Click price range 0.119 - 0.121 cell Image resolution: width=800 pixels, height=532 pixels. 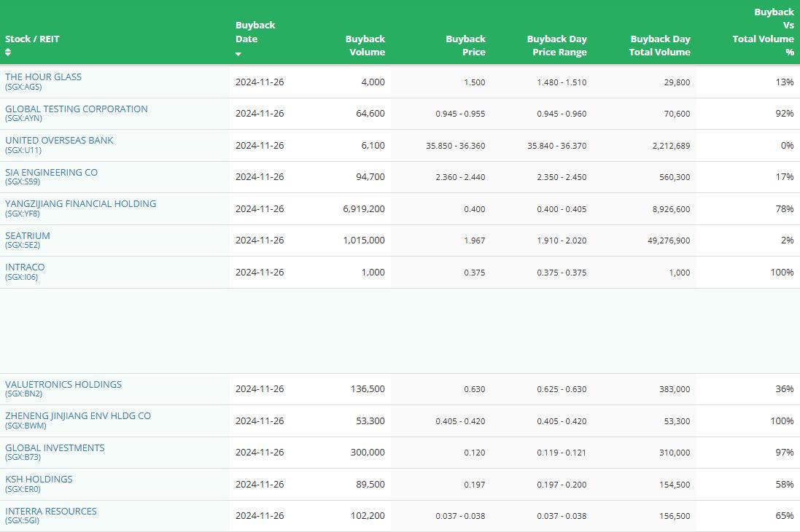[562, 453]
